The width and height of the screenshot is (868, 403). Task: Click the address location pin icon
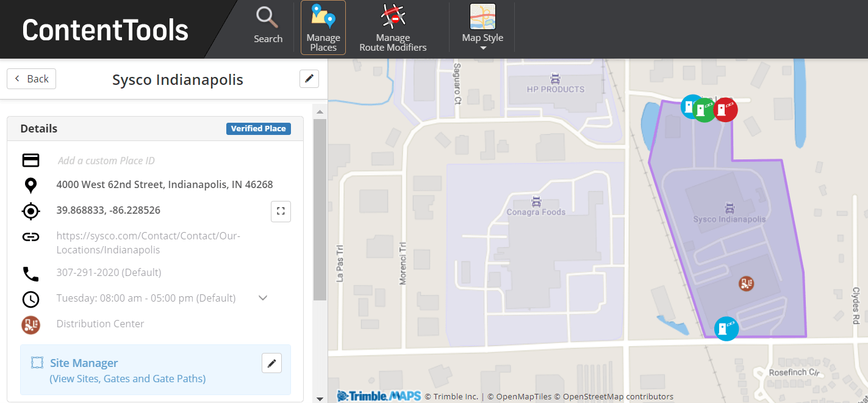tap(30, 185)
